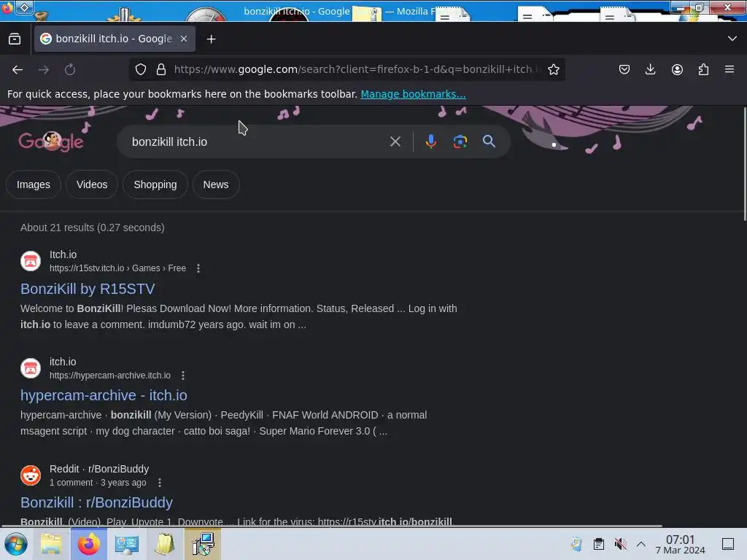Open the Manage bookmarks link
This screenshot has height=560, width=747.
(x=413, y=94)
